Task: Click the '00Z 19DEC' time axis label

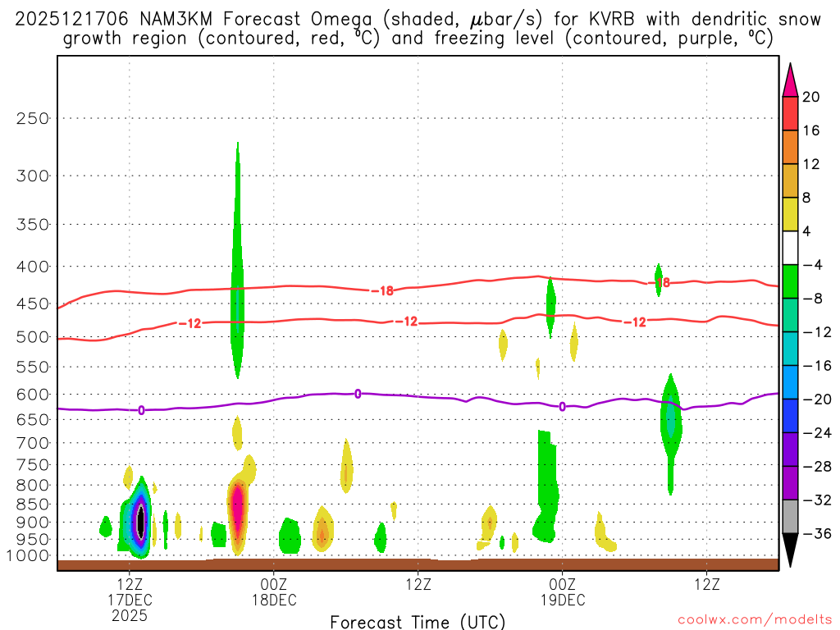Action: coord(563,592)
